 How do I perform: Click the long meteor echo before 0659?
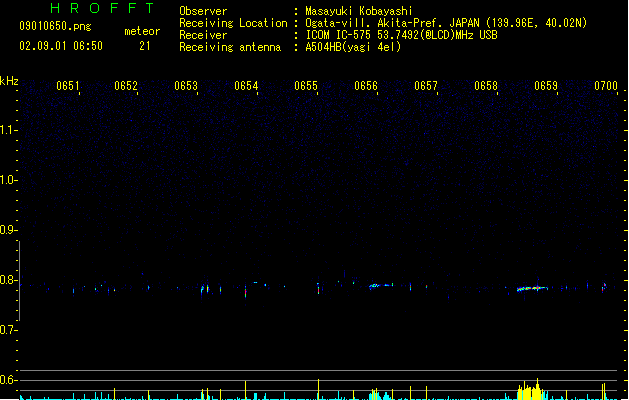coord(532,288)
